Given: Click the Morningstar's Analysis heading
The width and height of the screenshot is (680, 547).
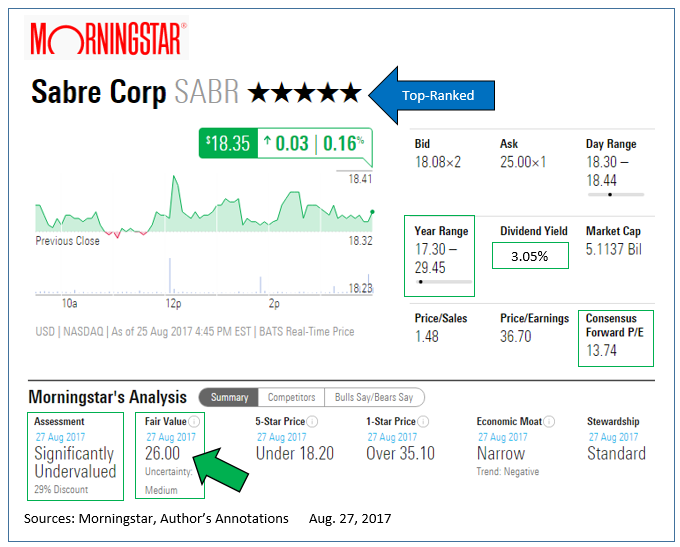Looking at the screenshot, I should point(108,397).
